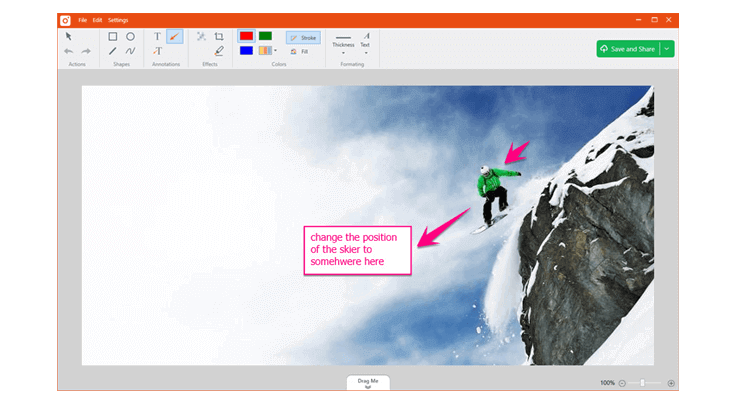Choose the blur effect tool
Screen dimensions: 730x415
click(201, 36)
